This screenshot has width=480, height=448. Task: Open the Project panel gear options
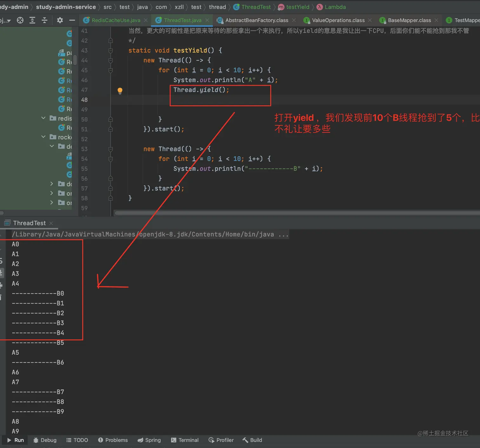click(60, 20)
